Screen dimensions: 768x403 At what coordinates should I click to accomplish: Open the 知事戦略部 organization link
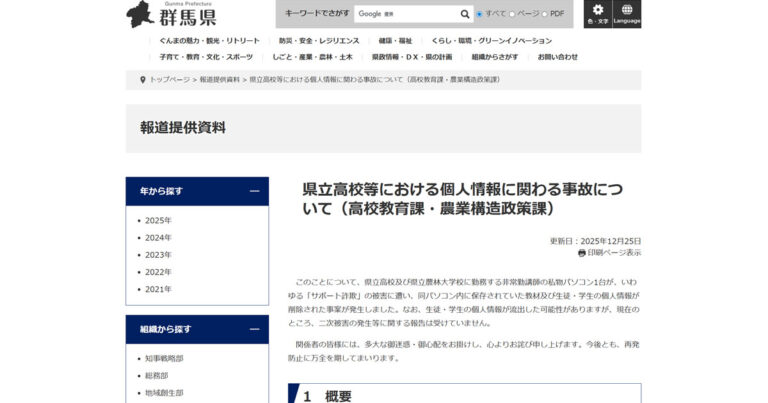point(164,358)
